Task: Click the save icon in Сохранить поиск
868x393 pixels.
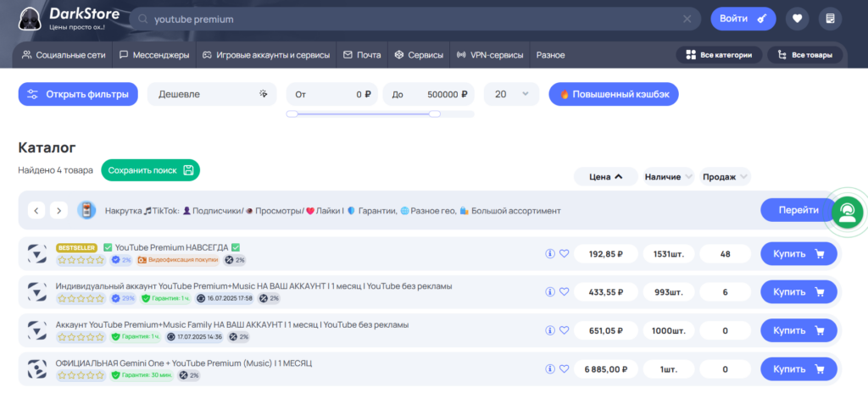Action: click(188, 170)
